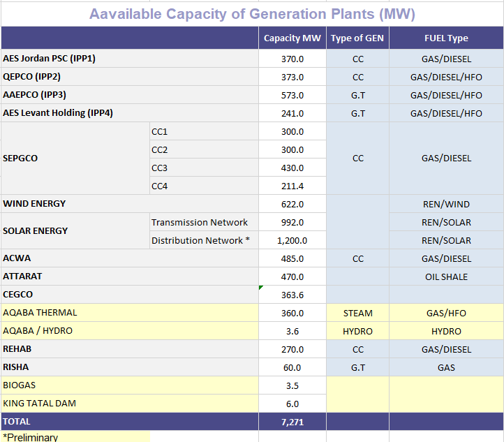Click the 'FUEL Type' column header

[x=446, y=38]
